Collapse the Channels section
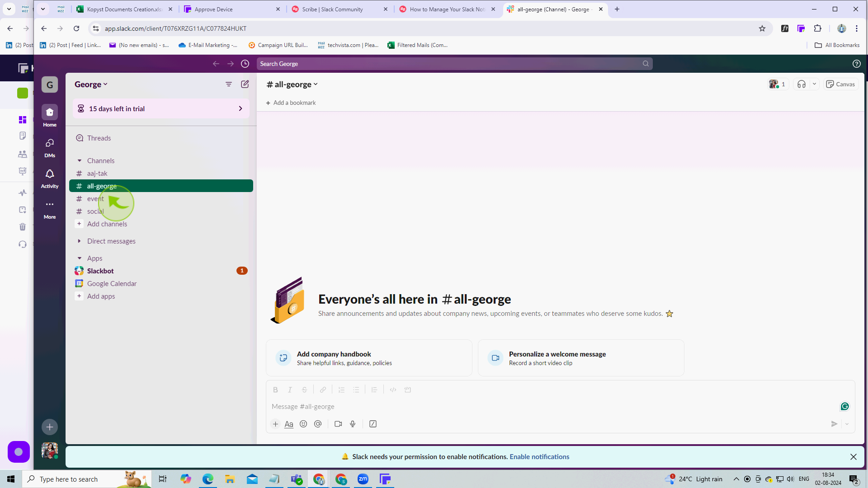This screenshot has width=868, height=488. [80, 161]
